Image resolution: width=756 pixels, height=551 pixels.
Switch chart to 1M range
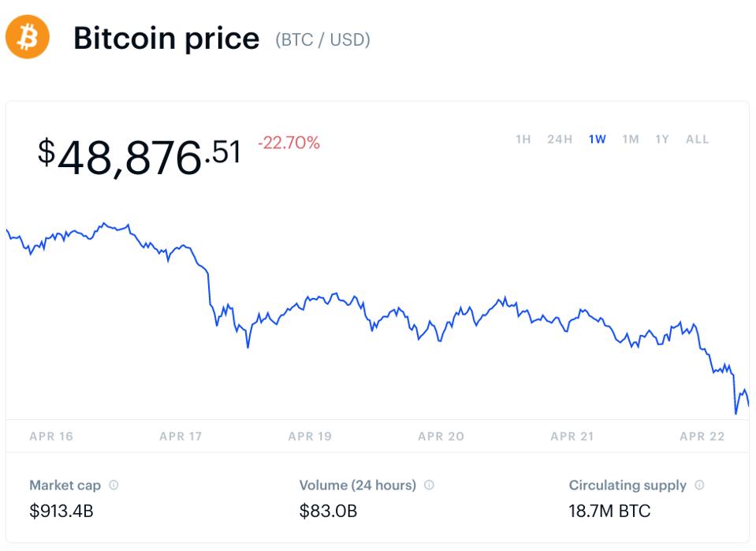click(631, 140)
